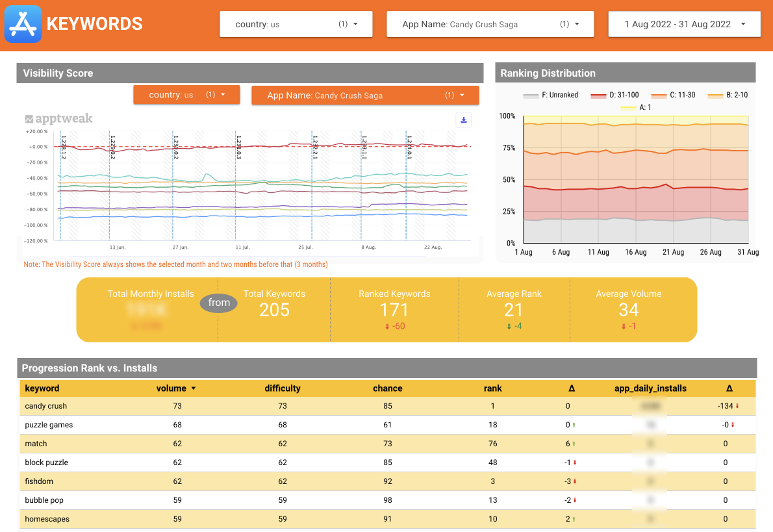Click the Average Rank value 21

(x=513, y=310)
